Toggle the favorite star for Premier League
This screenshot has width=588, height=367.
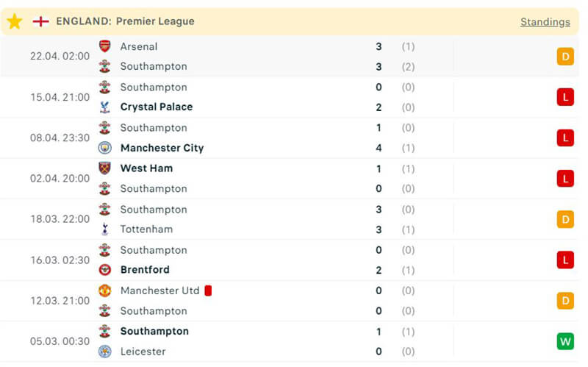click(x=15, y=21)
